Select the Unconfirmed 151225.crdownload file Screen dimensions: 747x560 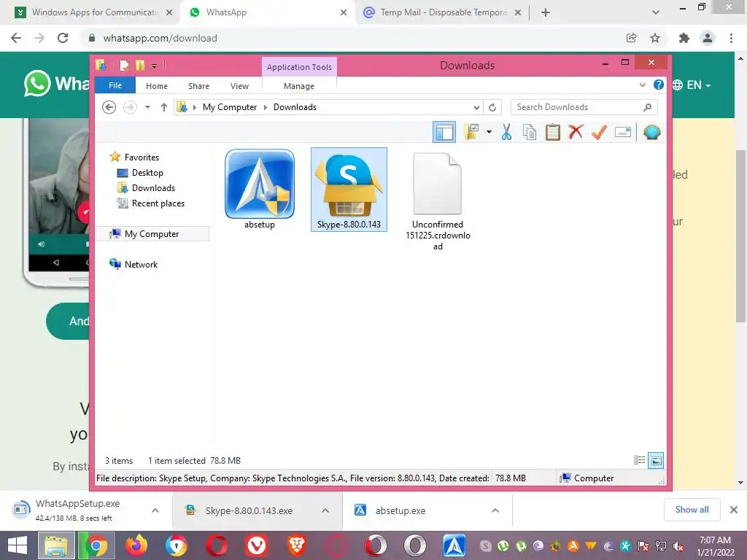tap(438, 200)
